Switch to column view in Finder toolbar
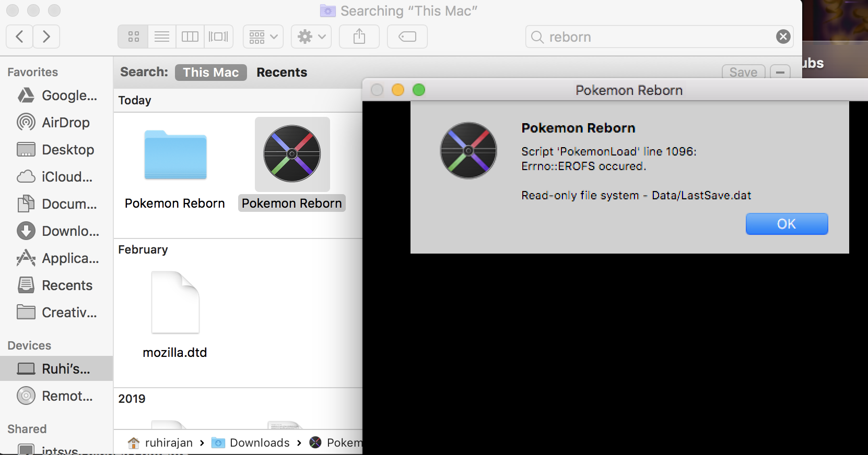The image size is (868, 455). tap(190, 37)
